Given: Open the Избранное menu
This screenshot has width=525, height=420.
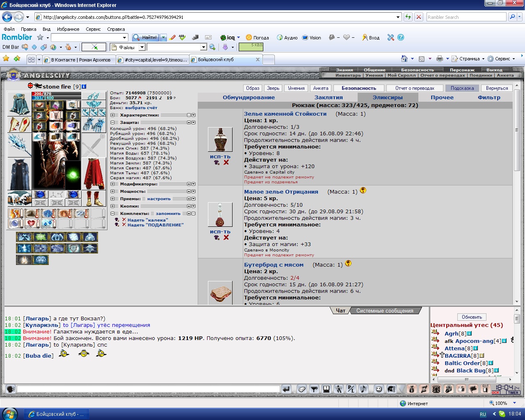Looking at the screenshot, I should (x=68, y=29).
